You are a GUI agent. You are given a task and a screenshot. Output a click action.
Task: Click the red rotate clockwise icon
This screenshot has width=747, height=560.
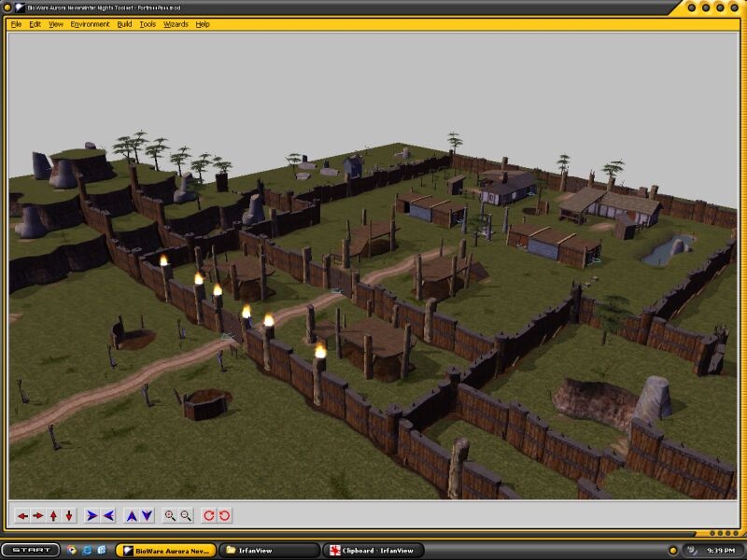pyautogui.click(x=209, y=515)
